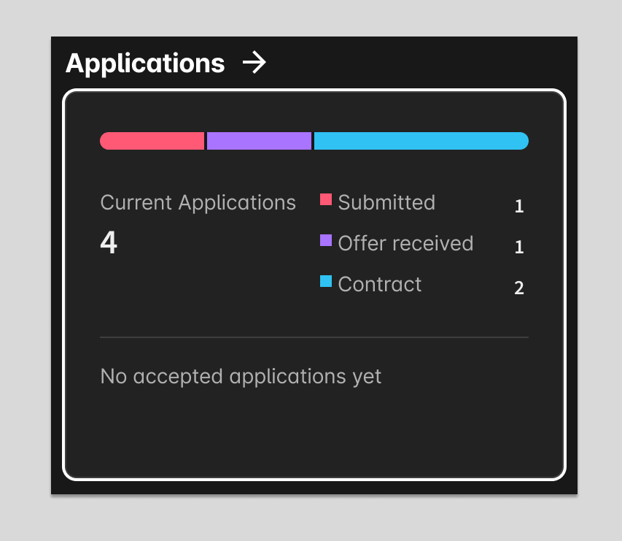Click the Offer received count of 1

click(x=519, y=247)
